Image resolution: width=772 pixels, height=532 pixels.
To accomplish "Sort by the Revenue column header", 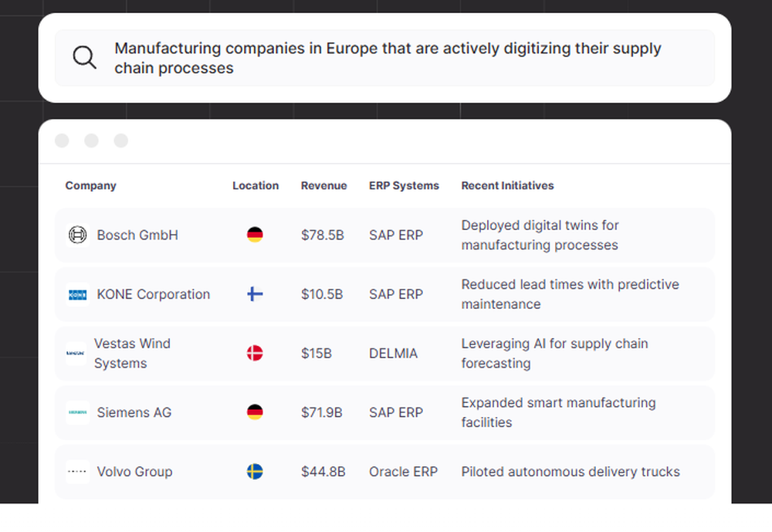I will 323,185.
